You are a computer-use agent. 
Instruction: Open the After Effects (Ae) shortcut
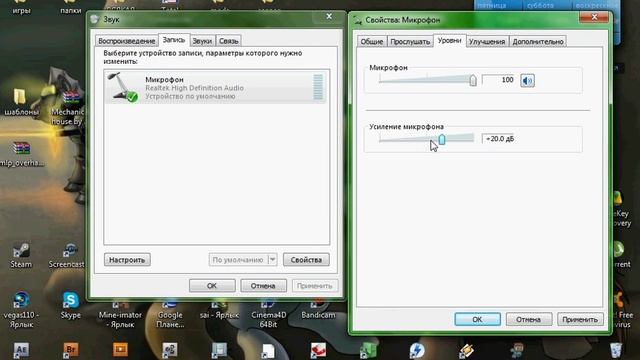21,350
